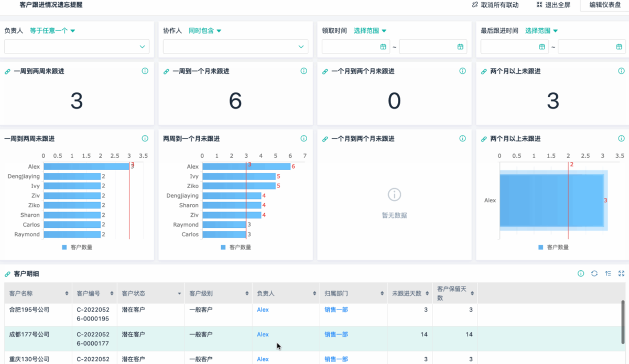This screenshot has width=629, height=364.
Task: Click info icon of 一周到两周未跟进 number card
Action: point(145,71)
